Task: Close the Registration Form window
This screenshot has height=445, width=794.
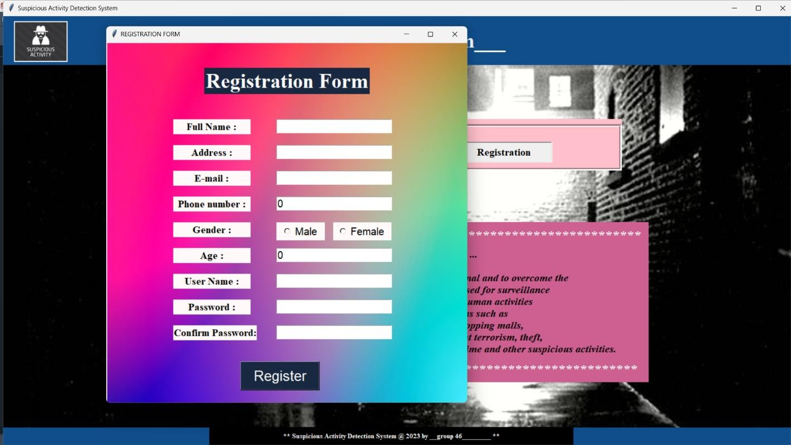Action: pyautogui.click(x=454, y=34)
